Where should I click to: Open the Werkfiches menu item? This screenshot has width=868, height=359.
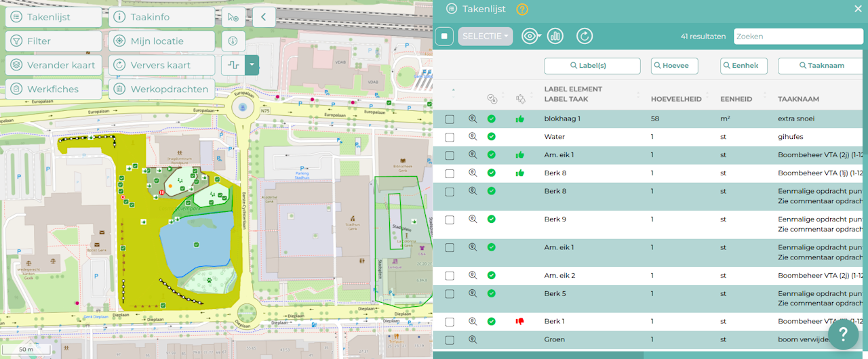point(54,89)
